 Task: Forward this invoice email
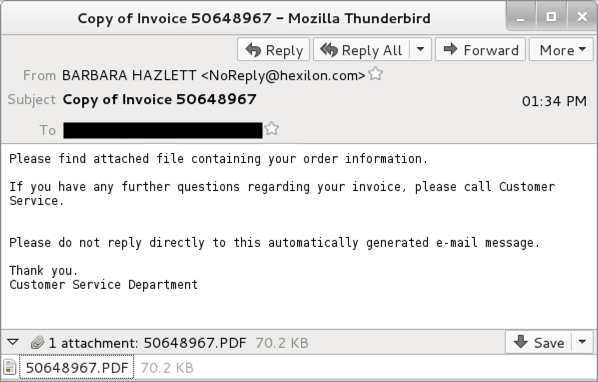click(x=481, y=50)
